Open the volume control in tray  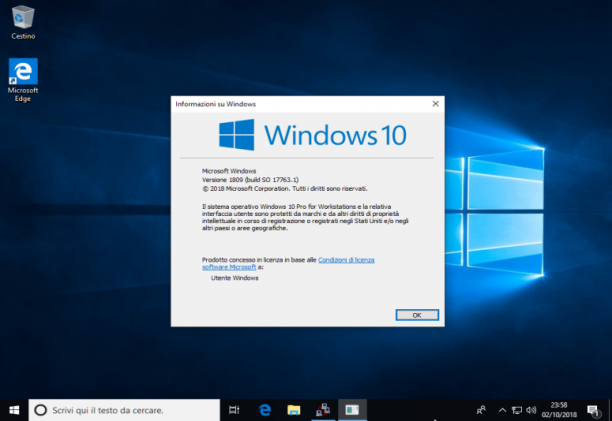coord(531,410)
